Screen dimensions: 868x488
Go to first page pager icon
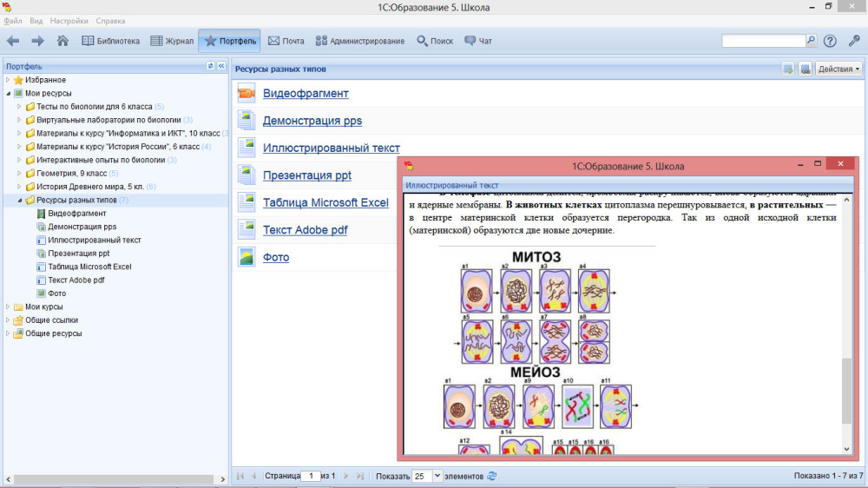(x=240, y=476)
